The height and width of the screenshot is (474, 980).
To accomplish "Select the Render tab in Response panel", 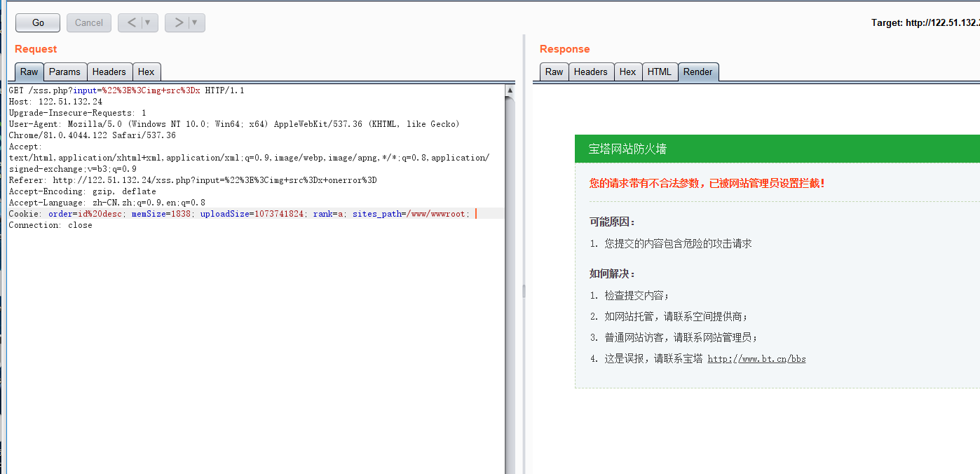I will click(698, 71).
